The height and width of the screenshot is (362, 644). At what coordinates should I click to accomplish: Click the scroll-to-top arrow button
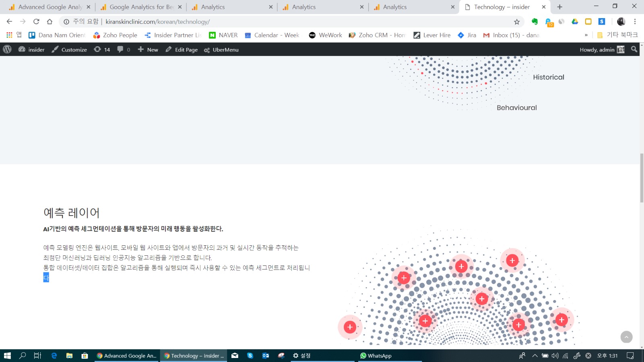pyautogui.click(x=626, y=337)
